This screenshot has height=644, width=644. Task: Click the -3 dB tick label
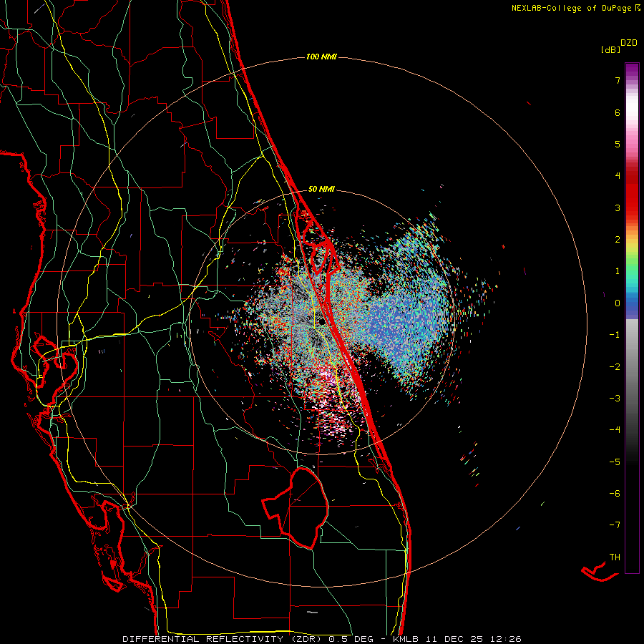pyautogui.click(x=615, y=399)
